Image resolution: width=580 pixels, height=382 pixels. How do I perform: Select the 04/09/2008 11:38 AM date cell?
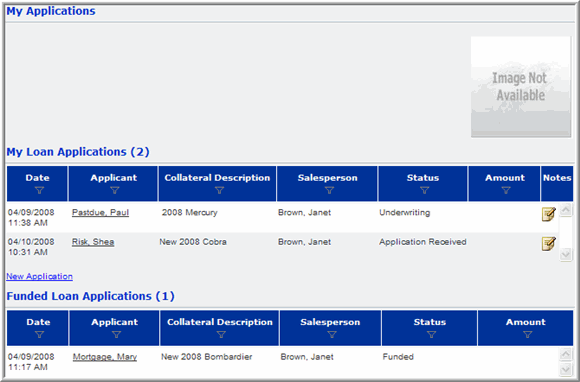pyautogui.click(x=31, y=217)
